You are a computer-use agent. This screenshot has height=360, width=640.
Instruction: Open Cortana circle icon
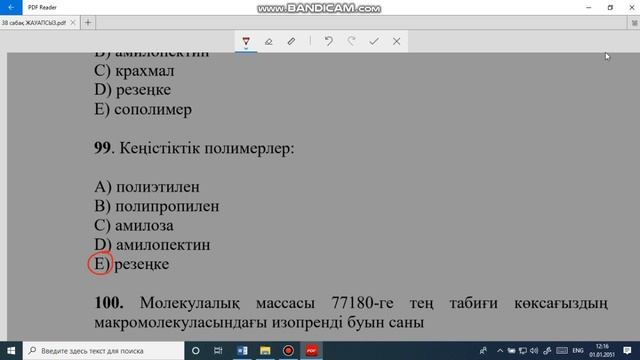[196, 351]
